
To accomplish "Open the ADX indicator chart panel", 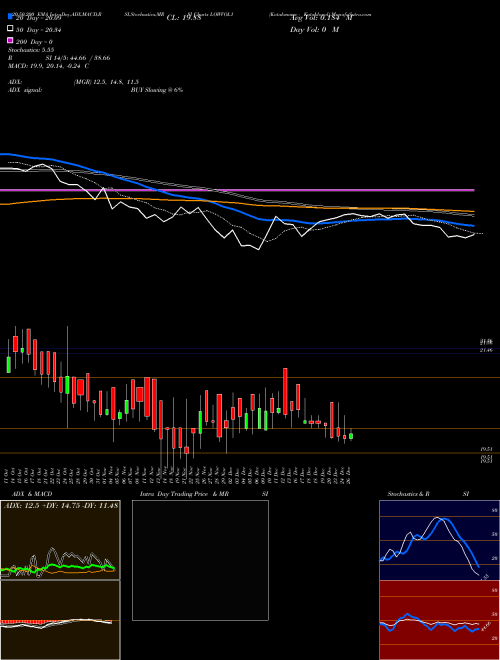I will pyautogui.click(x=60, y=540).
